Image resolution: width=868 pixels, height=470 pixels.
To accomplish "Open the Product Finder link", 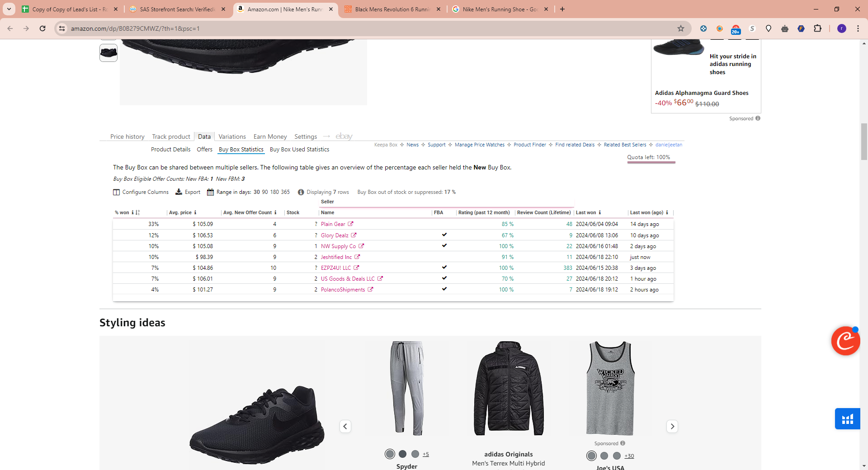I will tap(530, 145).
